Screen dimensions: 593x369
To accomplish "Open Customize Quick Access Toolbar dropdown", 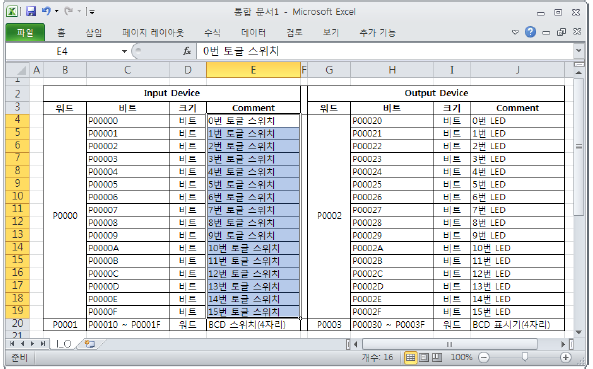I will tap(91, 12).
